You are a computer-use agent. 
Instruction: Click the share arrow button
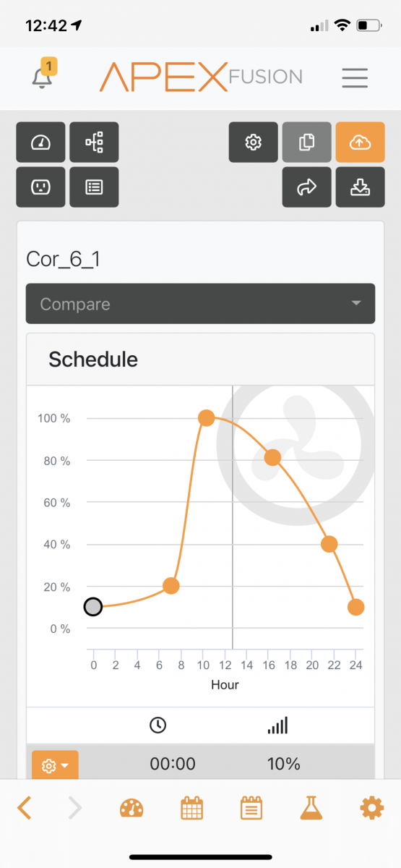pos(307,187)
